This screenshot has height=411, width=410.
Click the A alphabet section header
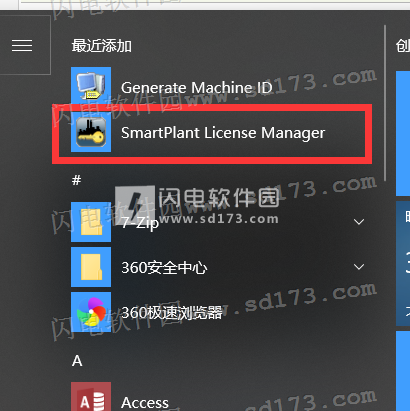pyautogui.click(x=77, y=361)
